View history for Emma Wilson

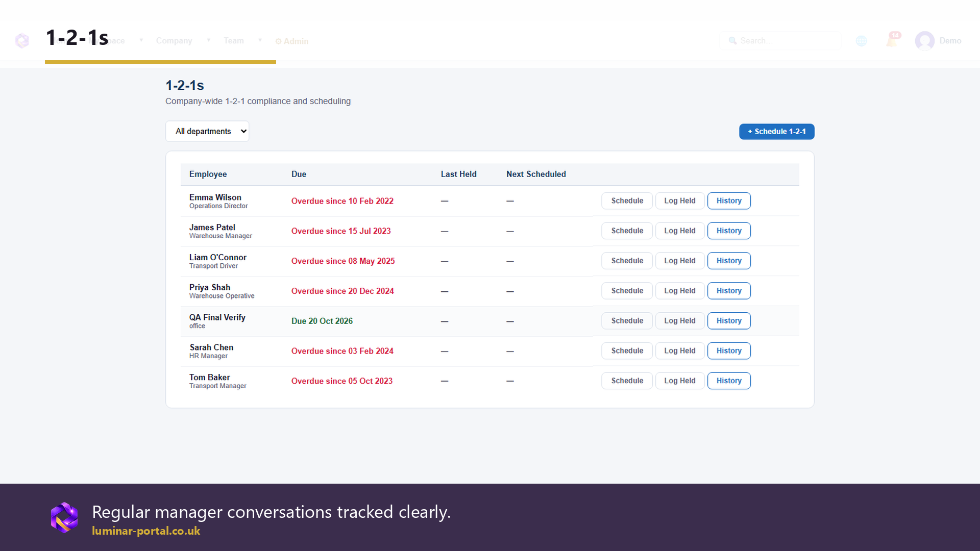click(728, 201)
